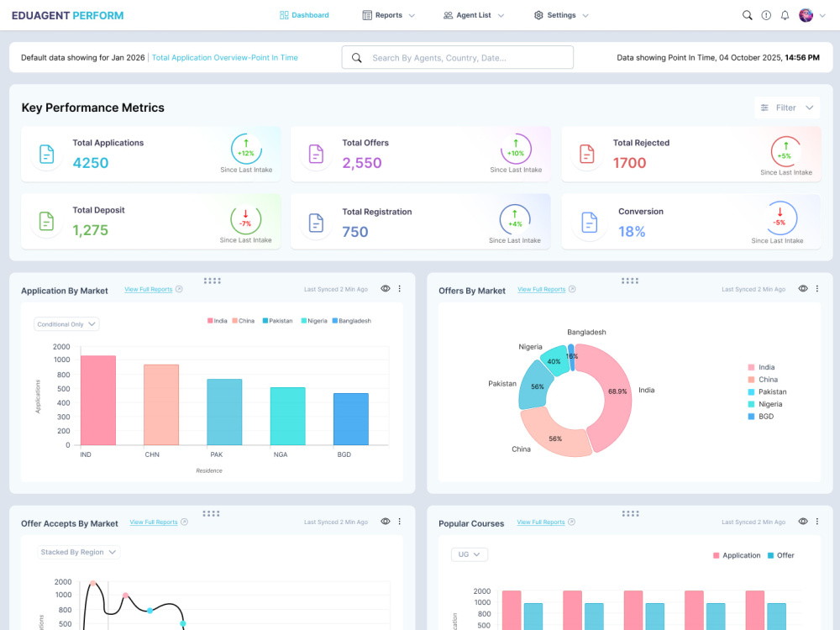Open the three-dot menu on Application By Market
The image size is (840, 630).
(x=400, y=289)
